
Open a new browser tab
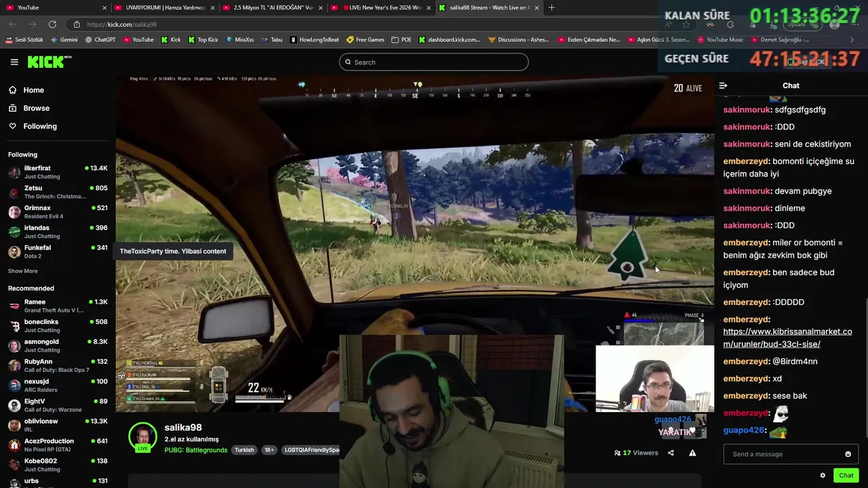(551, 7)
